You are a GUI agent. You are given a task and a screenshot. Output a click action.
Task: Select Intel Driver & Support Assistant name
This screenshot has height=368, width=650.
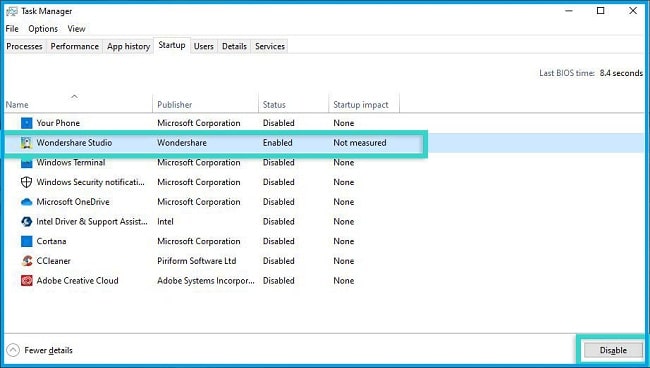(92, 221)
